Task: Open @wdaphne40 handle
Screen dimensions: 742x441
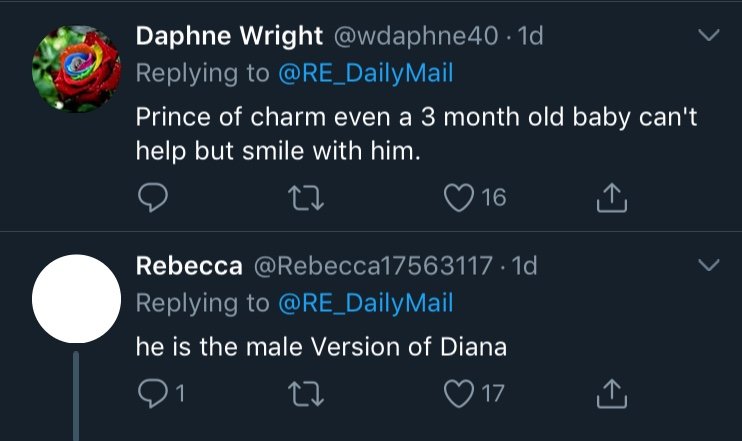Action: (x=416, y=36)
